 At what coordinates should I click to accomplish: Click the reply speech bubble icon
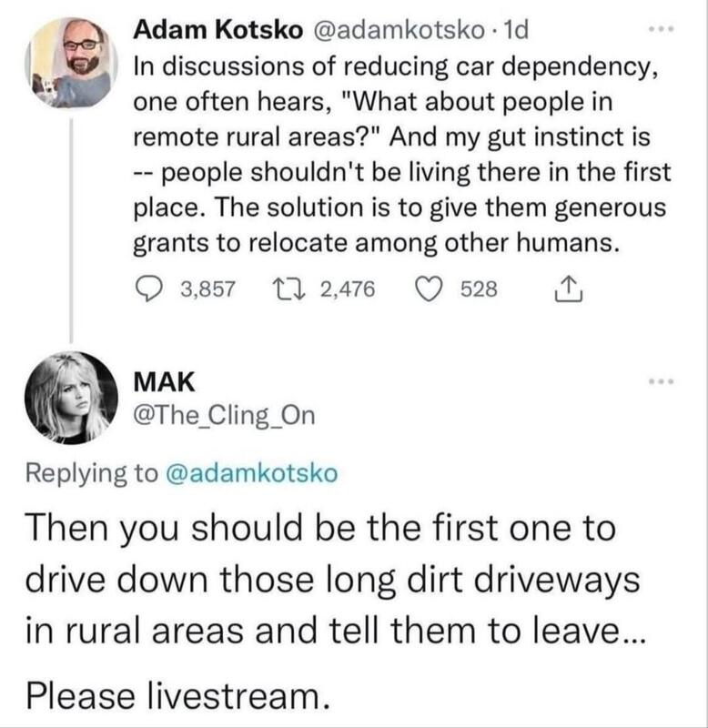151,290
